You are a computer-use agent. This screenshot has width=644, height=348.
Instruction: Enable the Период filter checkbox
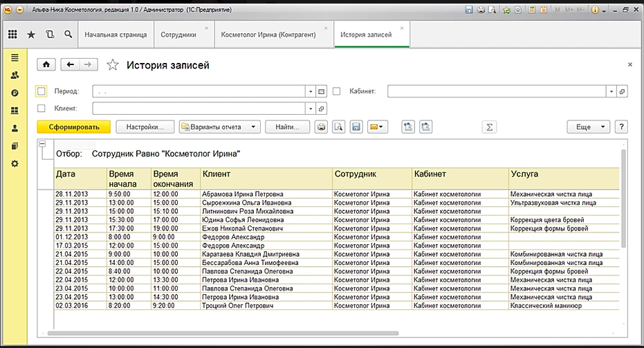coord(41,91)
